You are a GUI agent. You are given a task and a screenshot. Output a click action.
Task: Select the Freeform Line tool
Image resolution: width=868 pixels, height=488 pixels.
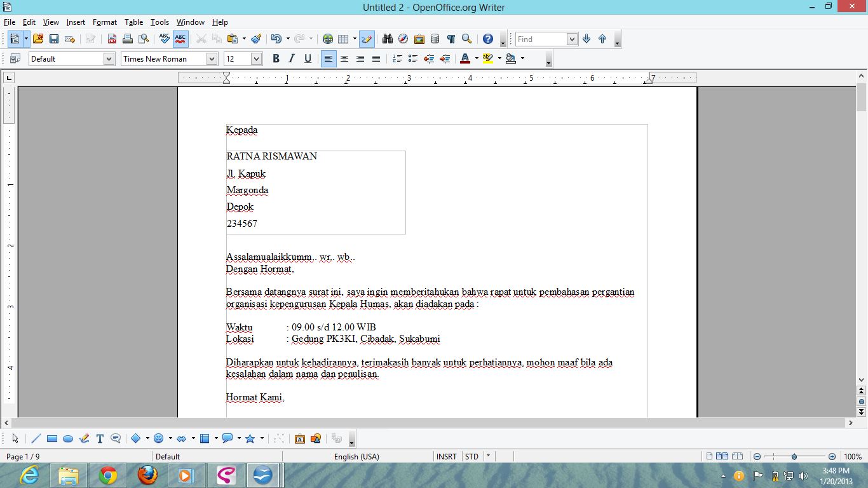85,438
